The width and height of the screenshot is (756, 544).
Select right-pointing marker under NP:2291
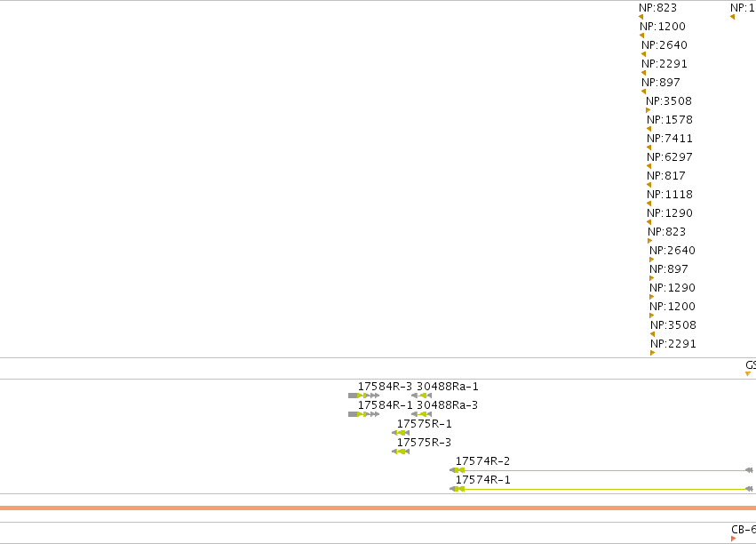click(652, 353)
